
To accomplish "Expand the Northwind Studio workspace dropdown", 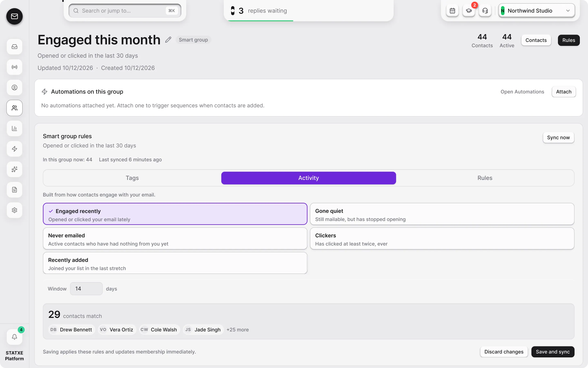I will click(537, 11).
